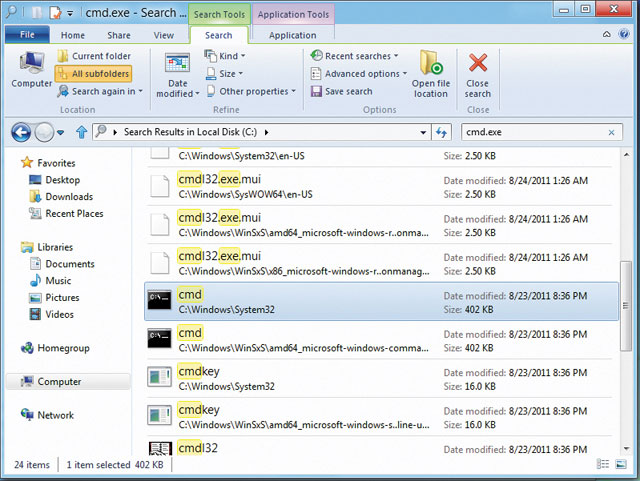This screenshot has width=640, height=481.
Task: Select the Search ribbon tab
Action: tap(218, 36)
